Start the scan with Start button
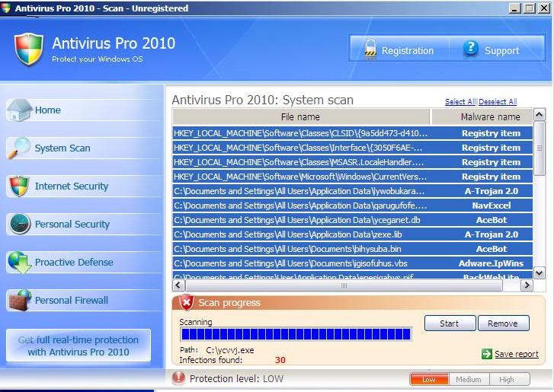This screenshot has width=554, height=392. (450, 323)
